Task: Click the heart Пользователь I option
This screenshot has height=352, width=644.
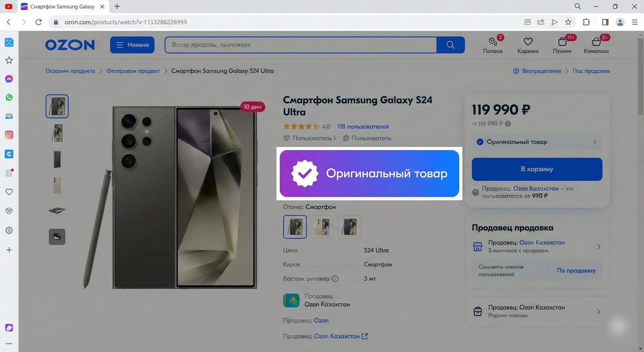Action: 310,138
